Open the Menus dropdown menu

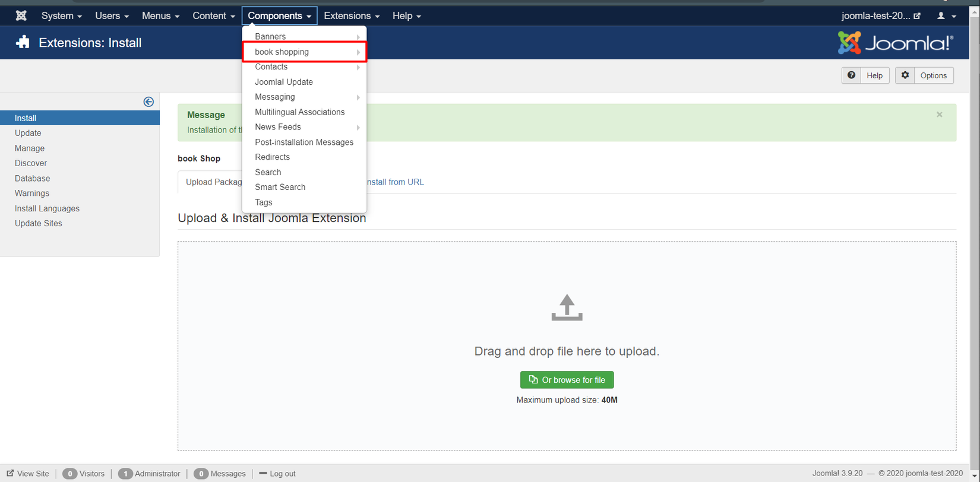[160, 16]
